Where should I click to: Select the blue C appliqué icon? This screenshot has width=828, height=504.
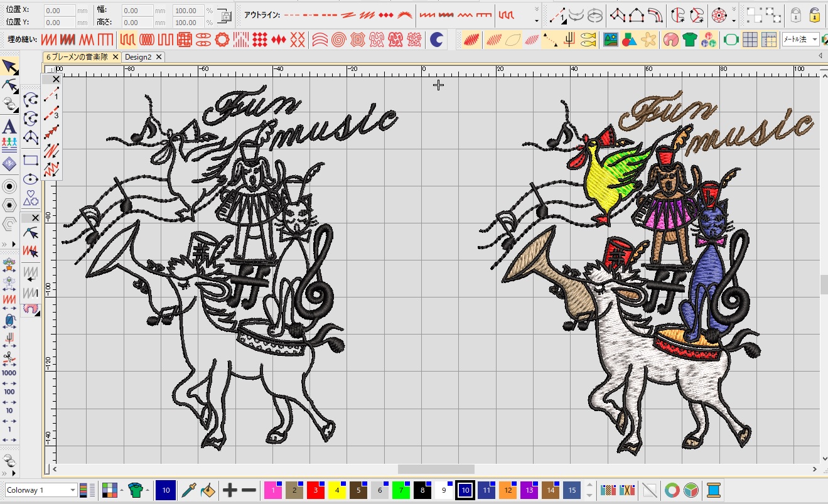[436, 40]
